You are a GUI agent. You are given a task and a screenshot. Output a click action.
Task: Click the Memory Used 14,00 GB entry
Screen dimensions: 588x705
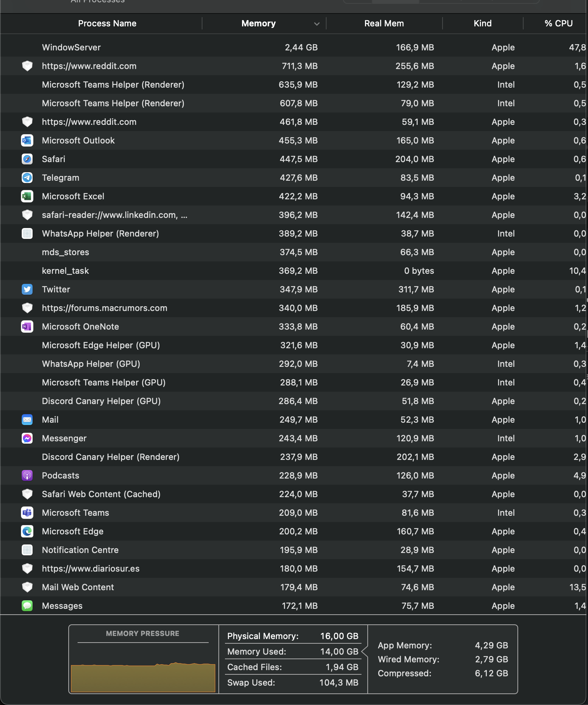pyautogui.click(x=293, y=651)
